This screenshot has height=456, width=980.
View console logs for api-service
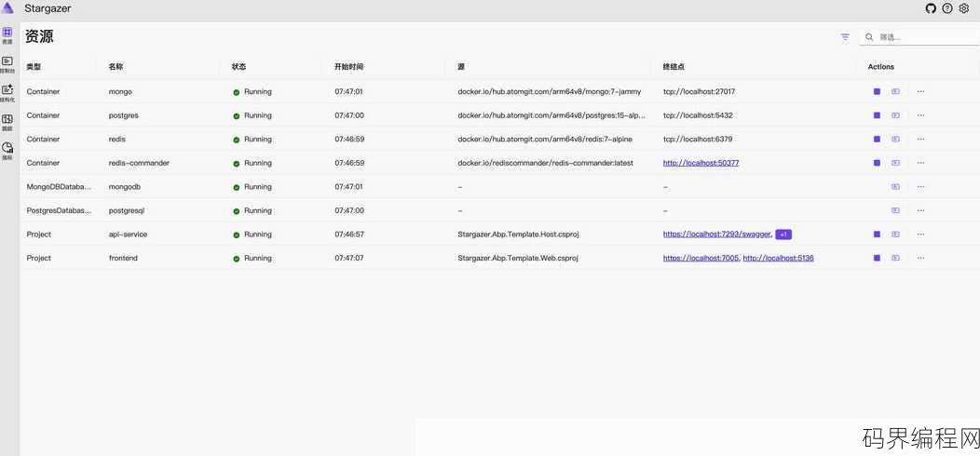(895, 235)
